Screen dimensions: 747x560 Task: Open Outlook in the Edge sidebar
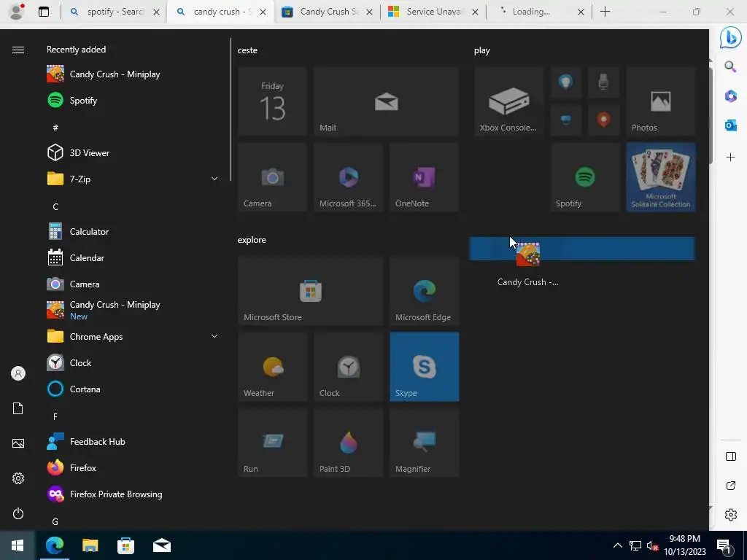click(x=730, y=125)
